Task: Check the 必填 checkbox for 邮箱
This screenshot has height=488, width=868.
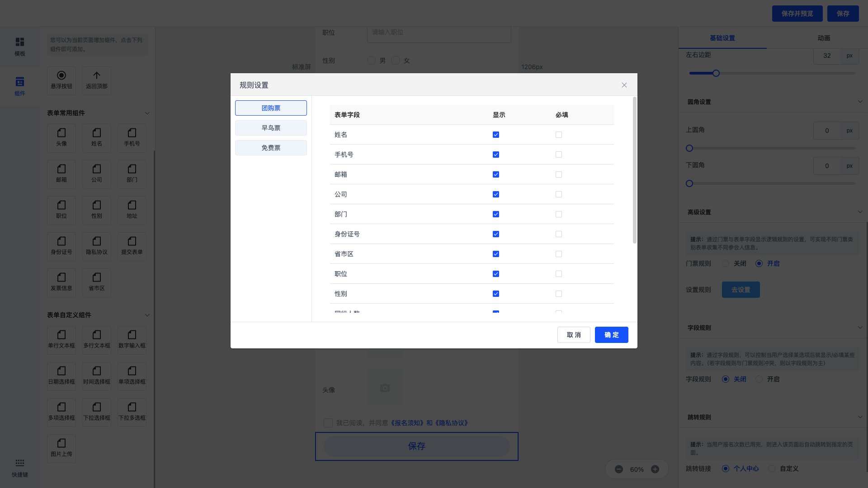Action: point(559,174)
